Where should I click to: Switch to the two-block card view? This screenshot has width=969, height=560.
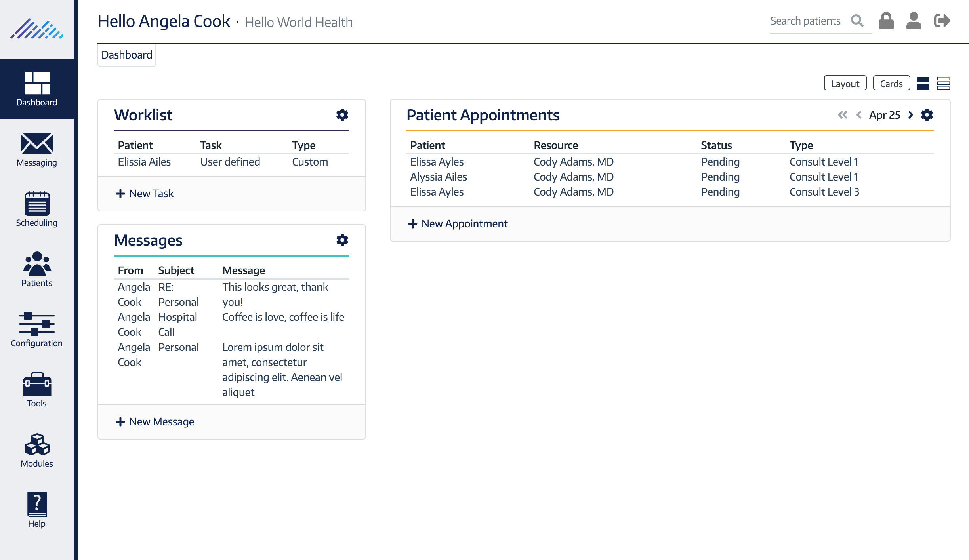[923, 84]
